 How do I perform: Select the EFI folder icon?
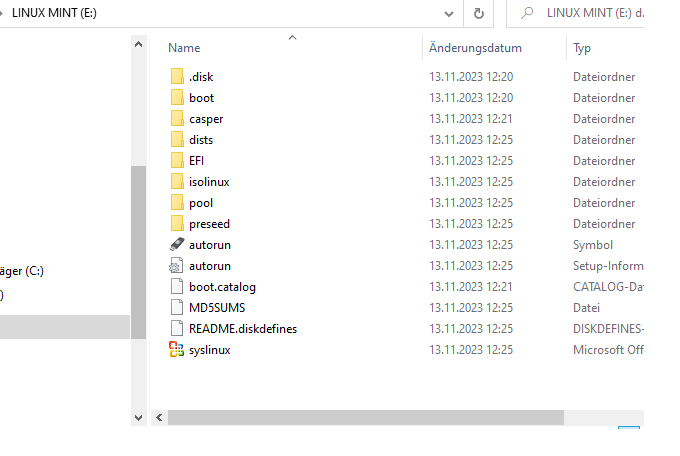[177, 161]
